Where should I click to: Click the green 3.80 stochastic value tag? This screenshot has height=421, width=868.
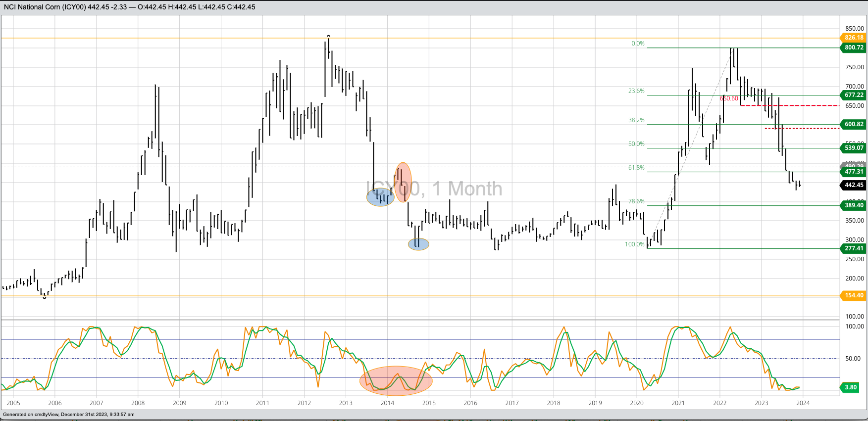click(x=850, y=387)
